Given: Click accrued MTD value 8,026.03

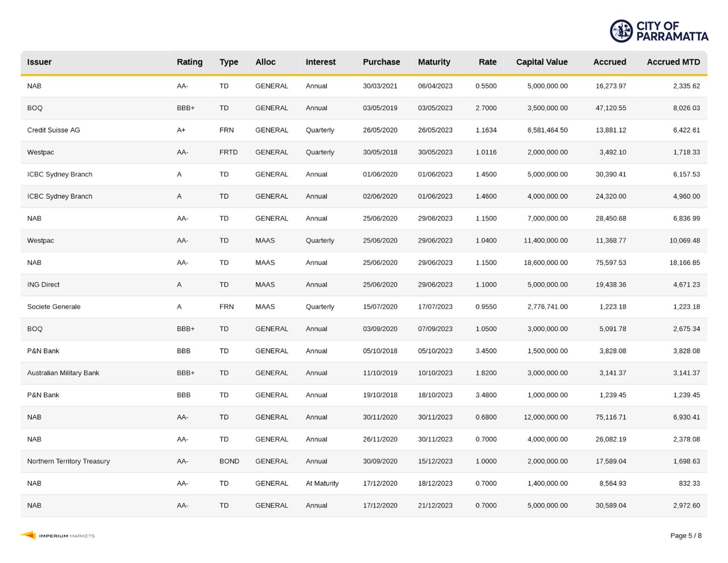Looking at the screenshot, I should point(686,108).
